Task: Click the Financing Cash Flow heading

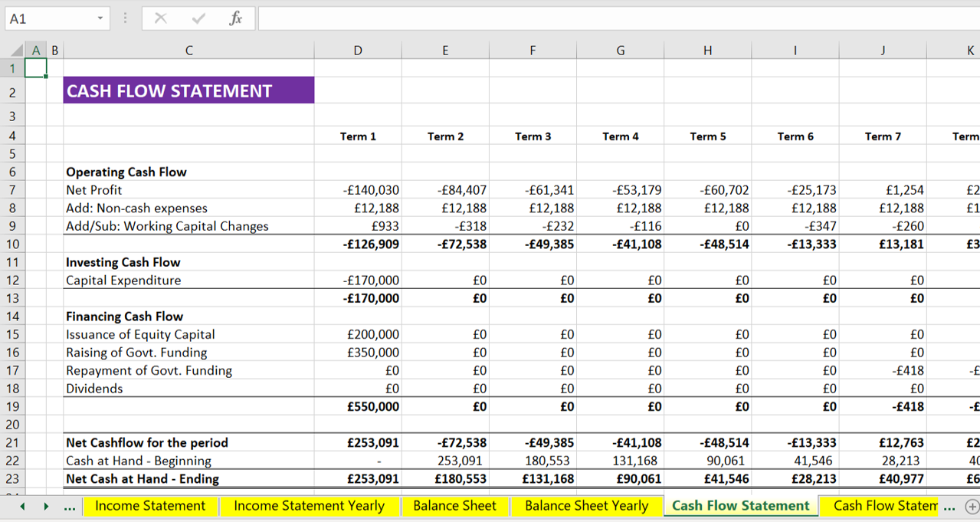Action: tap(125, 317)
